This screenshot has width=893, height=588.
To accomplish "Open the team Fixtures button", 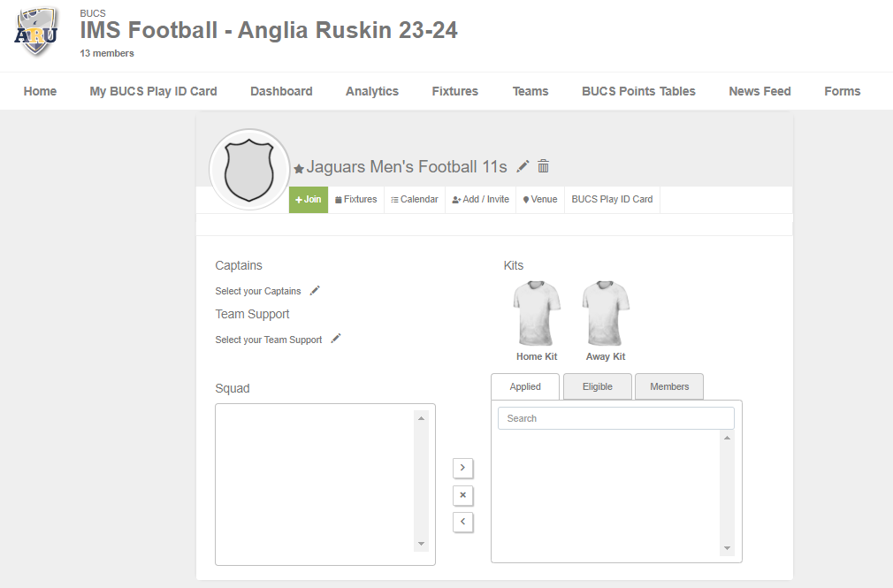I will 356,200.
